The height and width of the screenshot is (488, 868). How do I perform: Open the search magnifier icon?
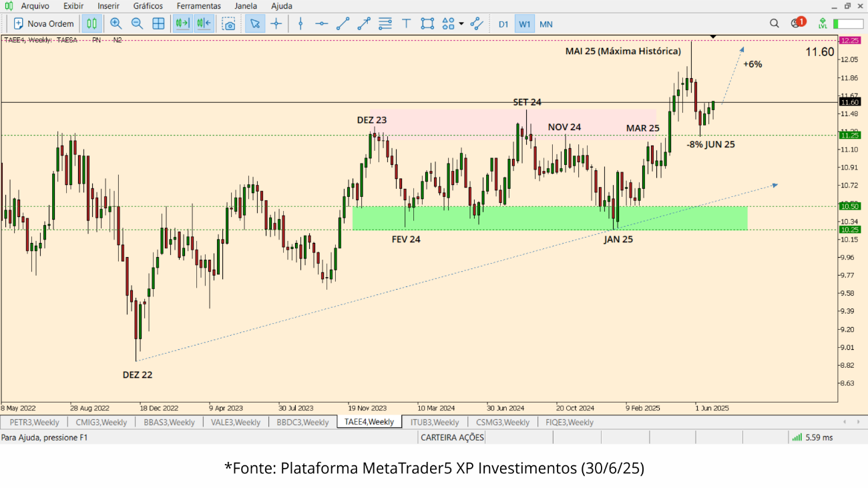(775, 23)
